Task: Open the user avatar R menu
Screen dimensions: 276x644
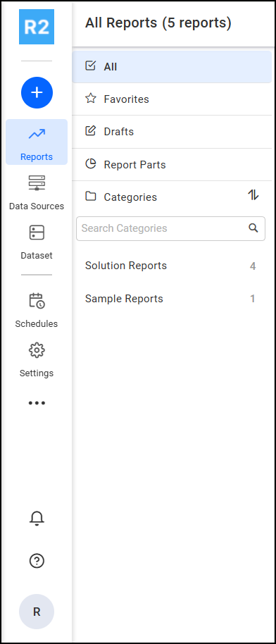Action: pos(37,612)
